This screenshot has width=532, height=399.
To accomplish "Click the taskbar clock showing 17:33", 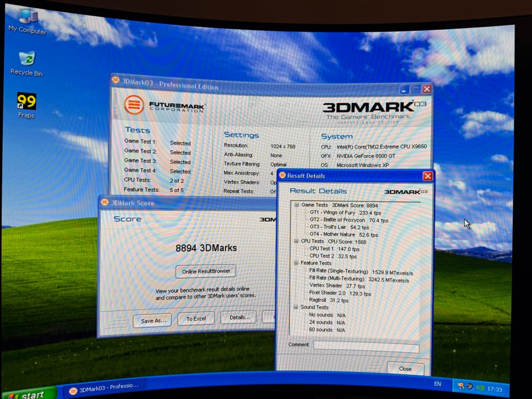I will (495, 389).
